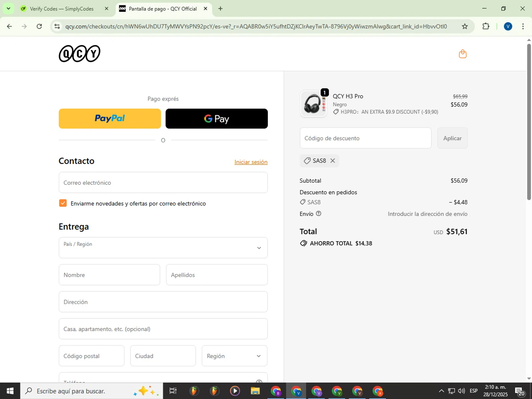Reload the current page

tap(39, 26)
